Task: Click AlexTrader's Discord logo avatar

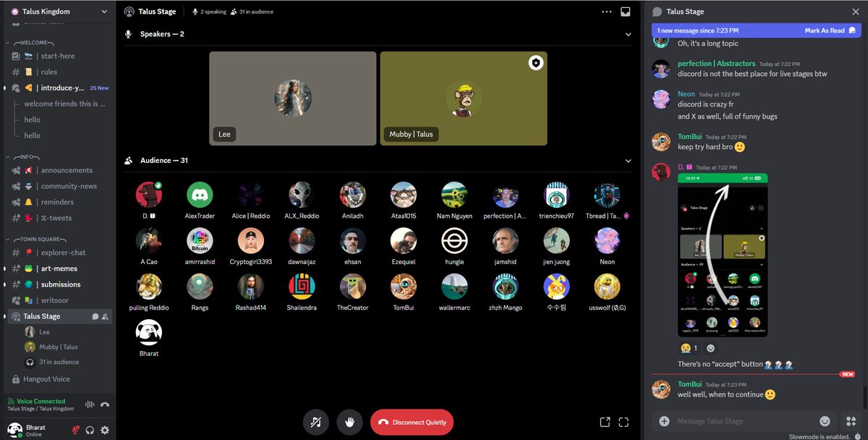Action: coord(200,195)
